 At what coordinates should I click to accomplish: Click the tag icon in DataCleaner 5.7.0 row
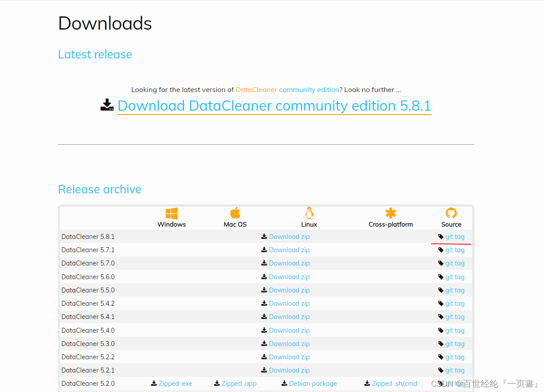(441, 263)
